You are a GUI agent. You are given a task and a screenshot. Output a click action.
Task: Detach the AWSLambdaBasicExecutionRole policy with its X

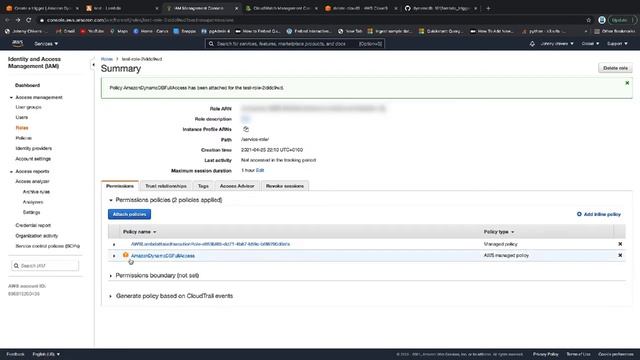[x=620, y=244]
